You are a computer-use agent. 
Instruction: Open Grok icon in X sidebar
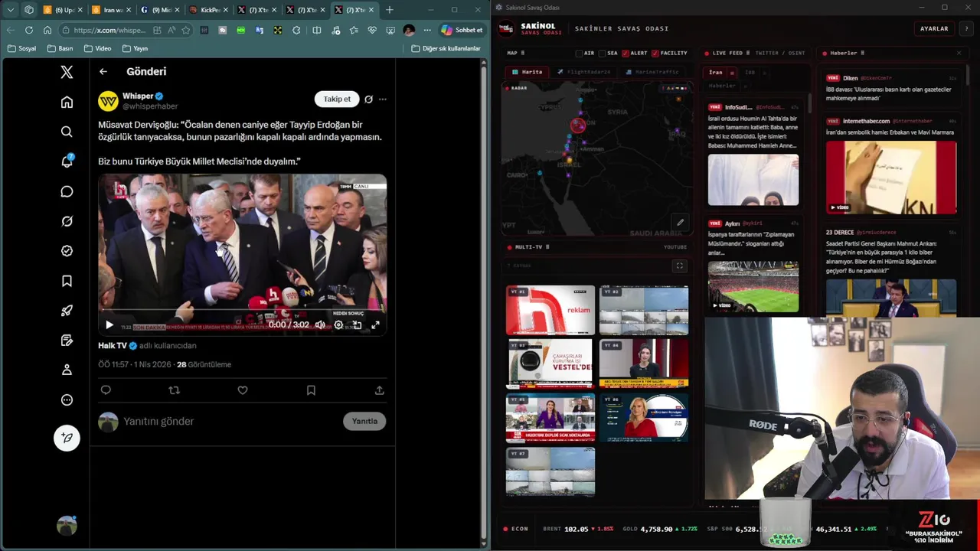tap(67, 221)
